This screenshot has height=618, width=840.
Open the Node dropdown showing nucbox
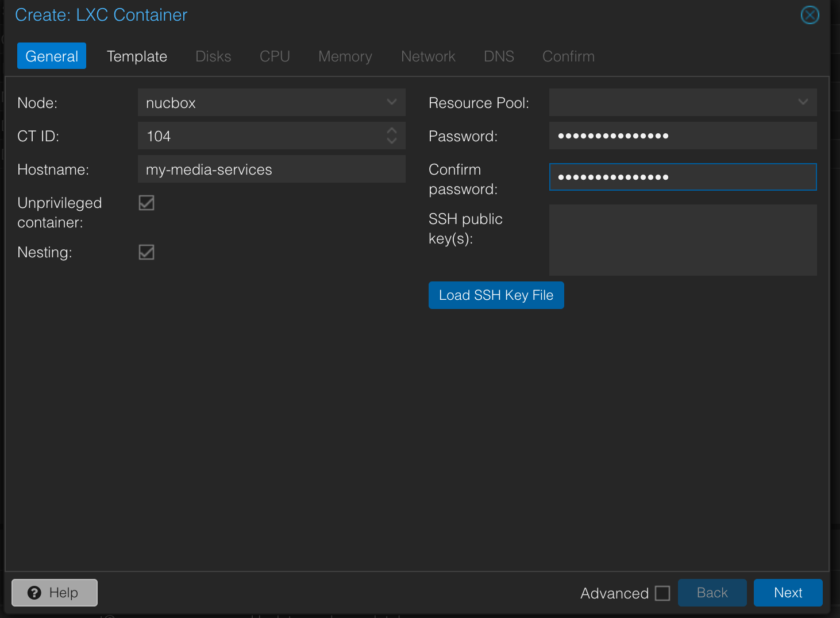pos(392,102)
